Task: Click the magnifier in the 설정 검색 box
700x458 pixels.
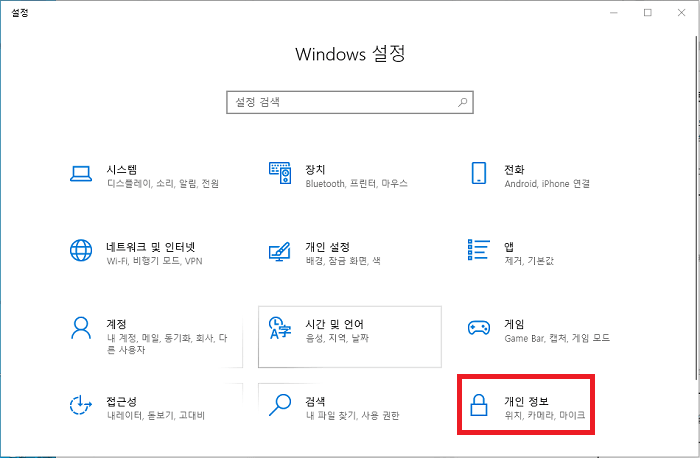Action: [x=462, y=102]
